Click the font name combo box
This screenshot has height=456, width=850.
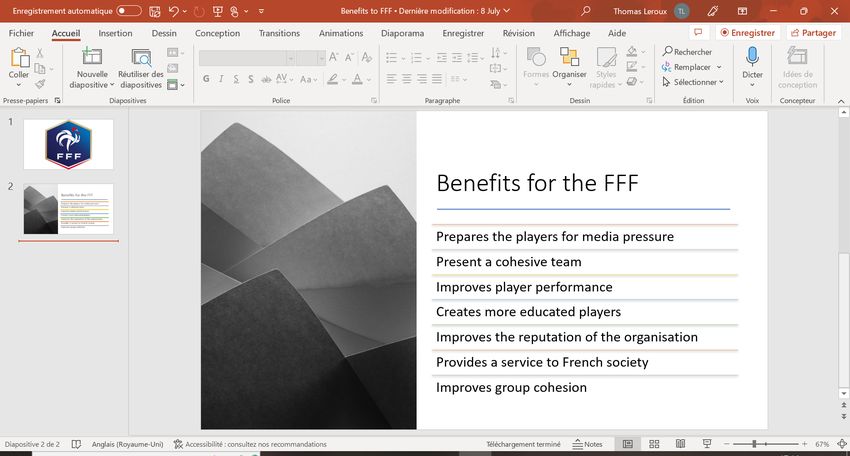tap(247, 57)
